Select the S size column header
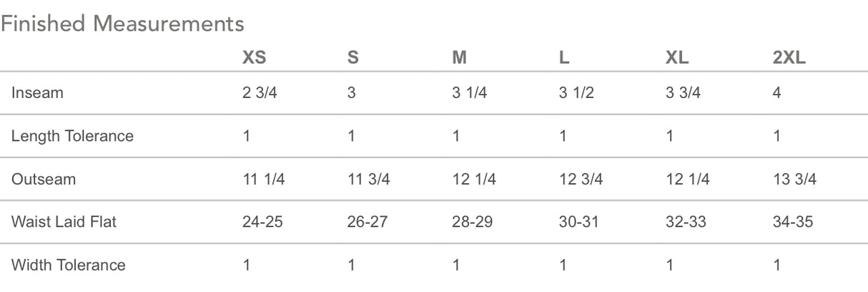Image resolution: width=868 pixels, height=292 pixels. [352, 59]
